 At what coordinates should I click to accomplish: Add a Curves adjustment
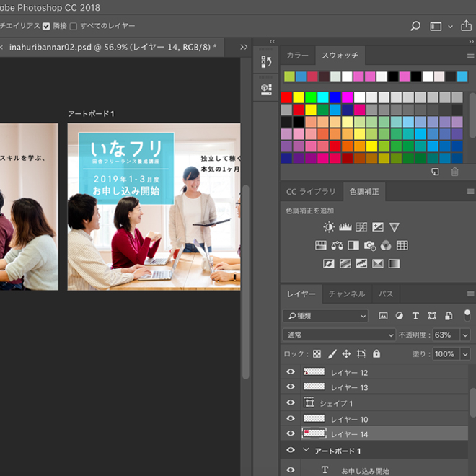pyautogui.click(x=361, y=227)
